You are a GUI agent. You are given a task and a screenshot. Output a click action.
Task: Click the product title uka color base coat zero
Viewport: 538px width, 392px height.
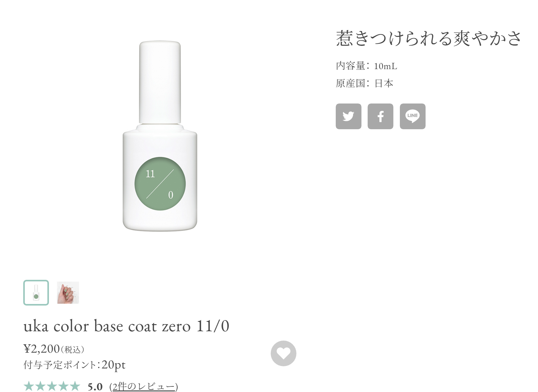(x=126, y=326)
